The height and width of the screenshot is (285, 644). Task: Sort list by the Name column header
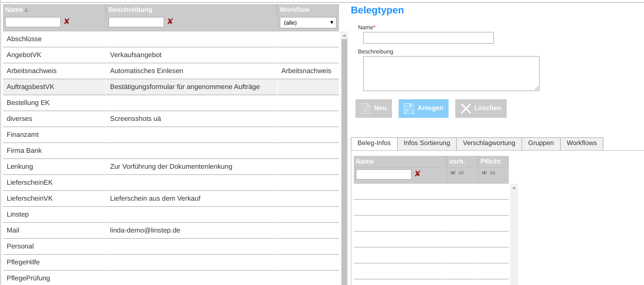coord(14,10)
